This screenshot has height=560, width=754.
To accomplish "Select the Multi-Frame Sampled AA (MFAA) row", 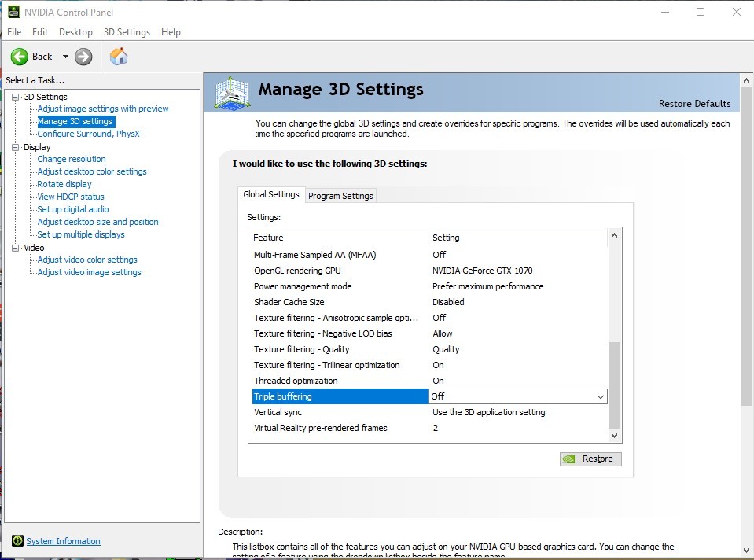I will click(429, 255).
